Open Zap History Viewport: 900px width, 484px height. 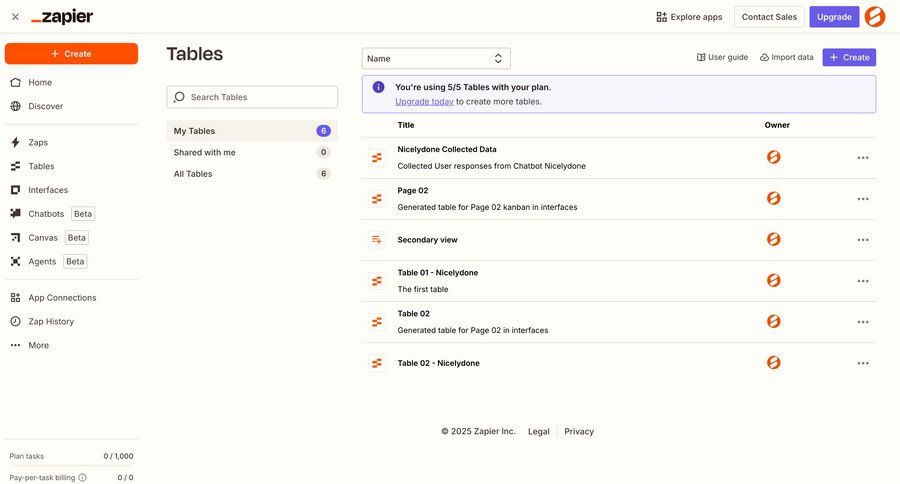42,322
